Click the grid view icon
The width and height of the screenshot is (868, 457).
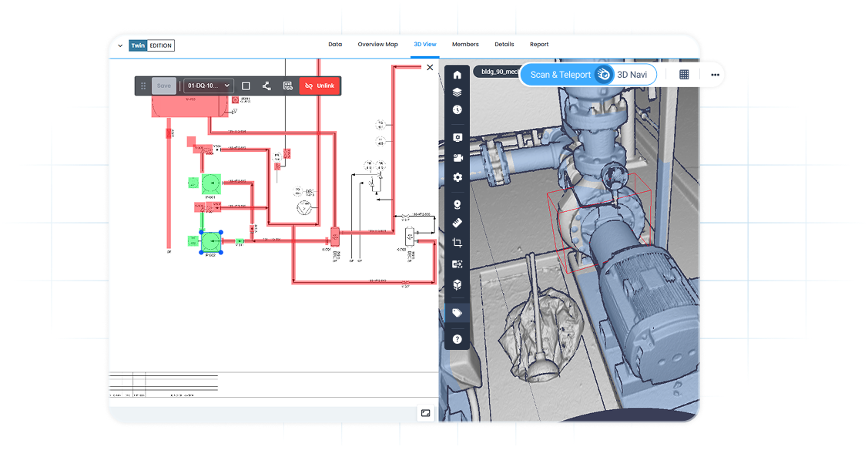pos(684,75)
